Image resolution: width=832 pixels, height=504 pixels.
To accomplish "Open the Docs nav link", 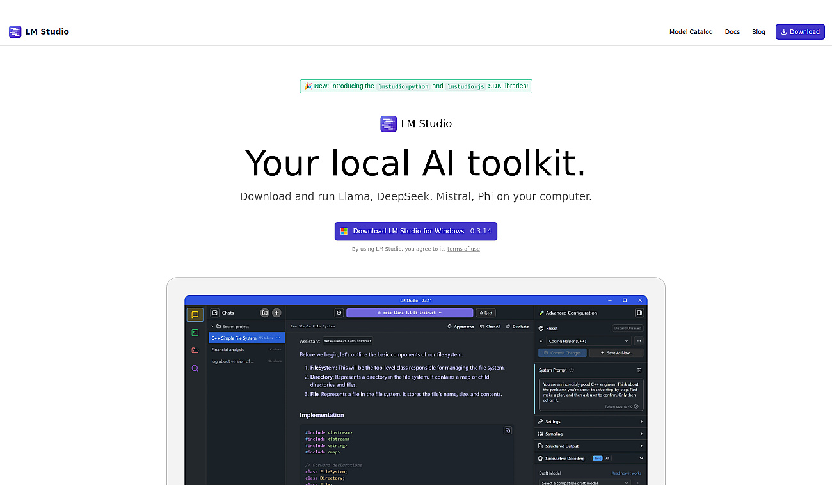I will [x=732, y=32].
